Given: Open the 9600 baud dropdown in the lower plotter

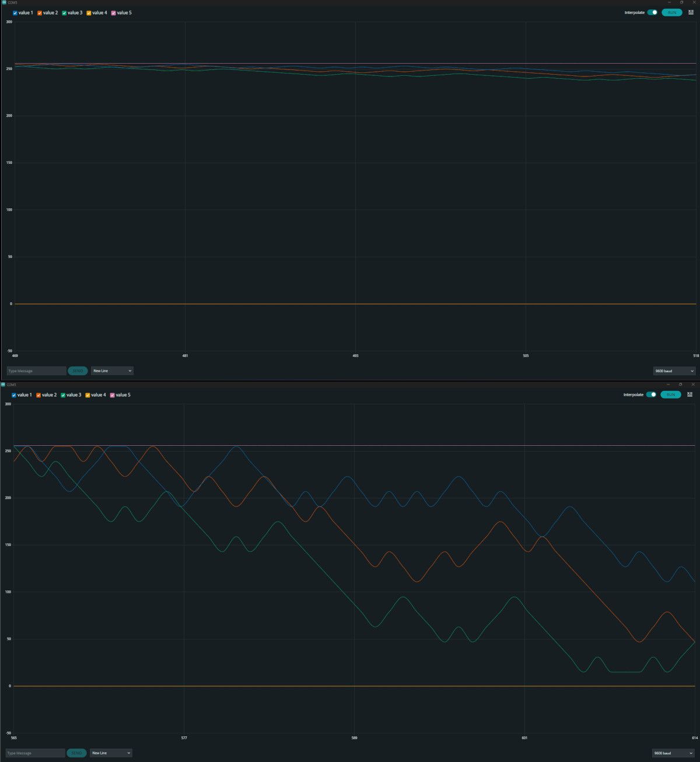Looking at the screenshot, I should 673,753.
